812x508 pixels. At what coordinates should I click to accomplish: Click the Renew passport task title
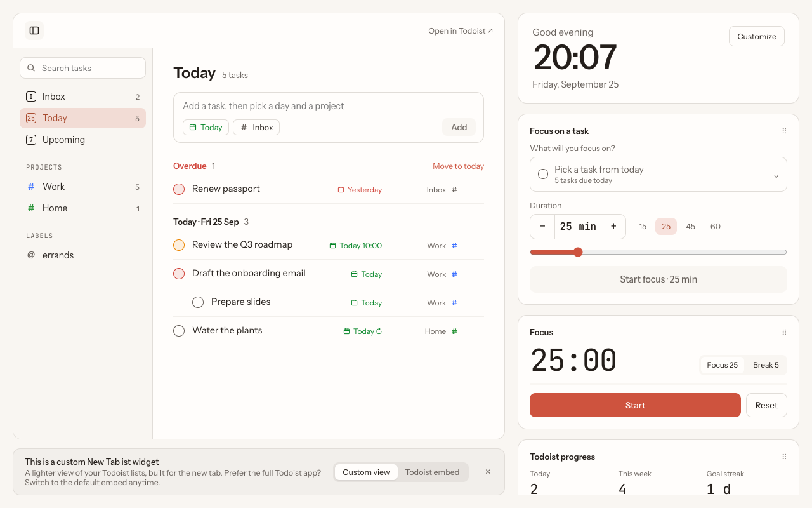tap(226, 189)
